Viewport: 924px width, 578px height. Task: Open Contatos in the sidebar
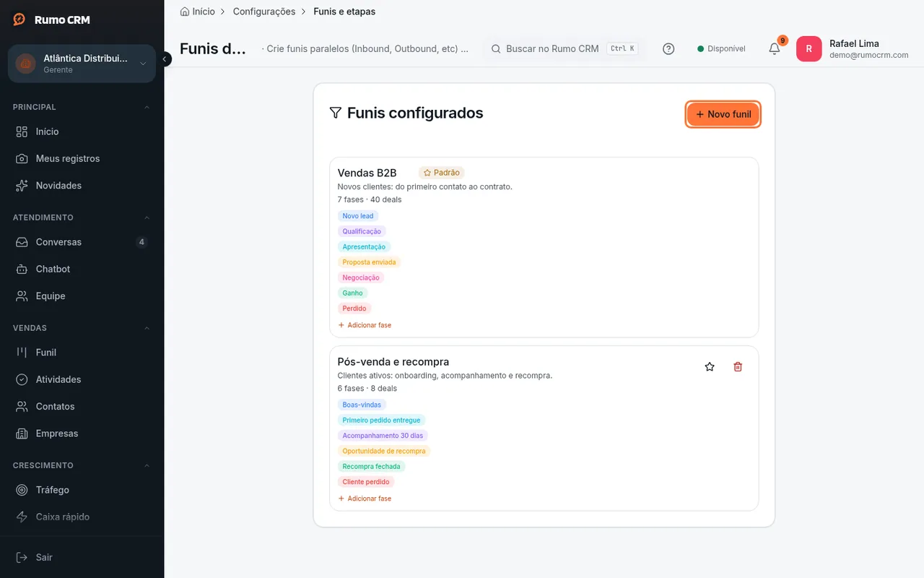click(82, 407)
